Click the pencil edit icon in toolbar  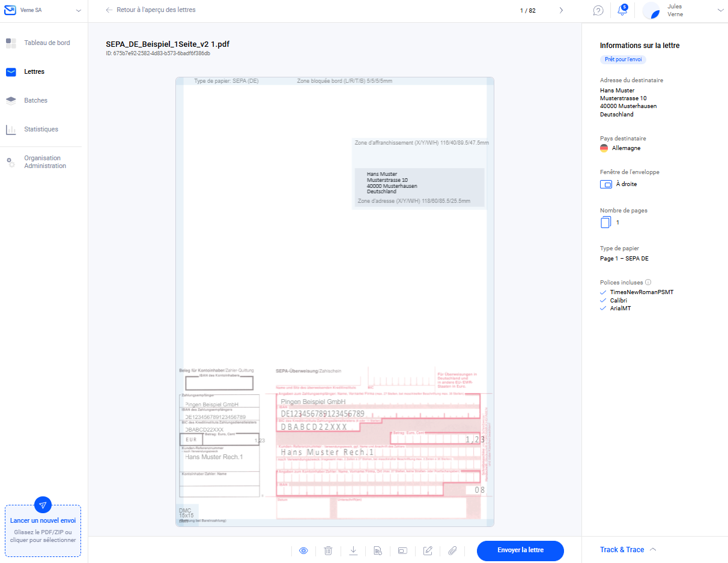click(428, 550)
